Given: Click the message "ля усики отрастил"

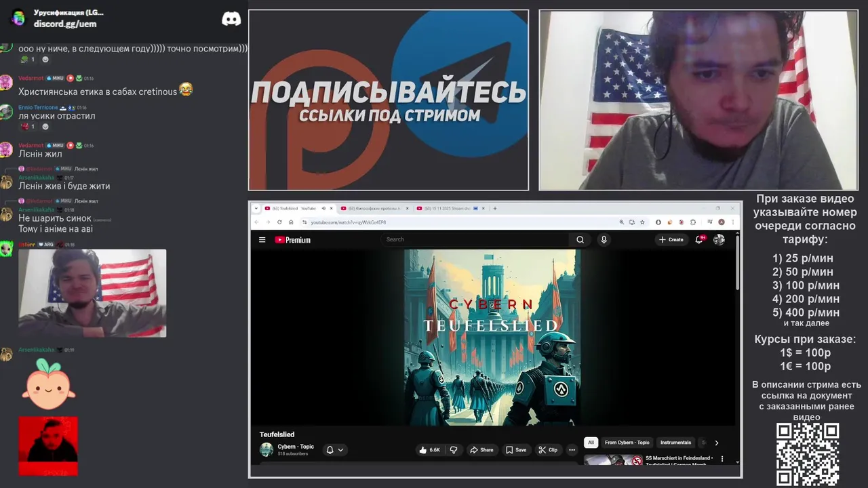Looking at the screenshot, I should 57,116.
